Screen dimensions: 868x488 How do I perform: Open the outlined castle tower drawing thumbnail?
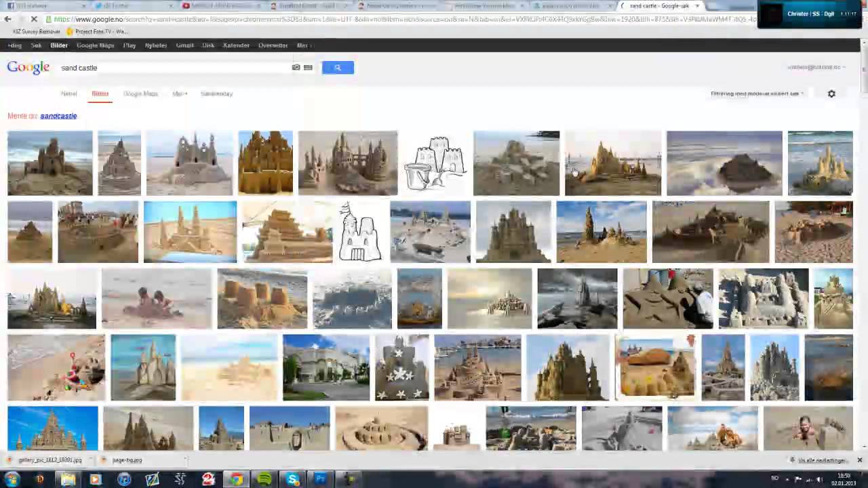(360, 232)
